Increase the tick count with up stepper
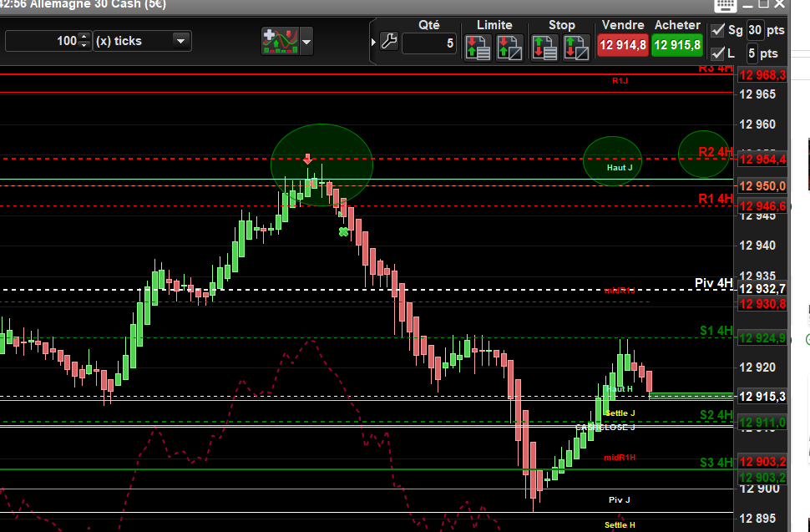 click(84, 38)
